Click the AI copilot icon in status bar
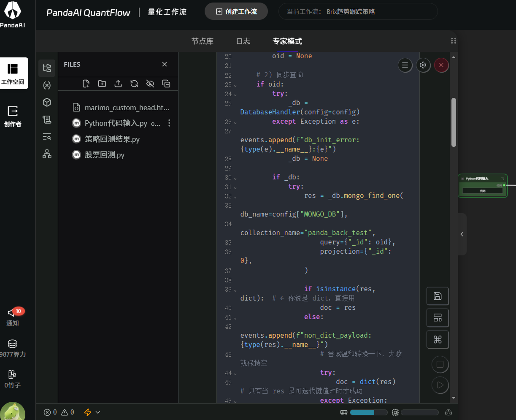The width and height of the screenshot is (516, 420). [448, 412]
